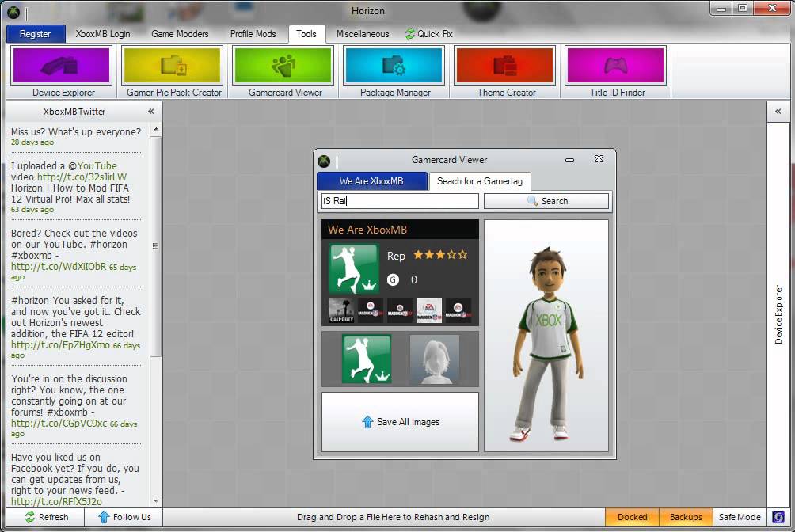Collapse the XboxMB Twitter panel

coord(151,111)
